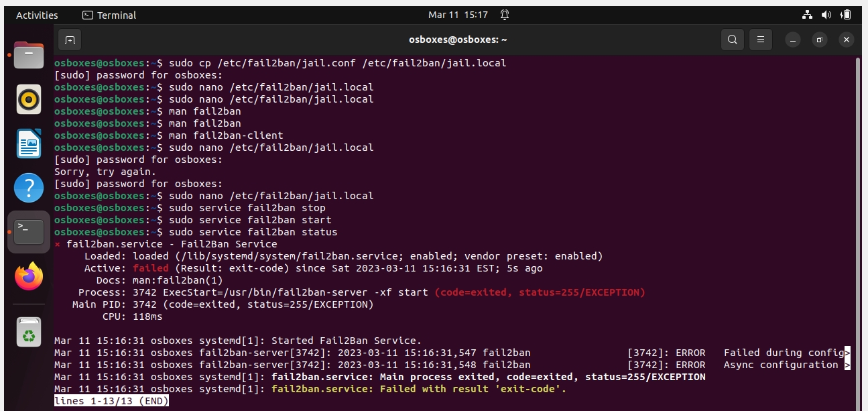
Task: Open the Help app in dock
Action: pyautogui.click(x=29, y=188)
